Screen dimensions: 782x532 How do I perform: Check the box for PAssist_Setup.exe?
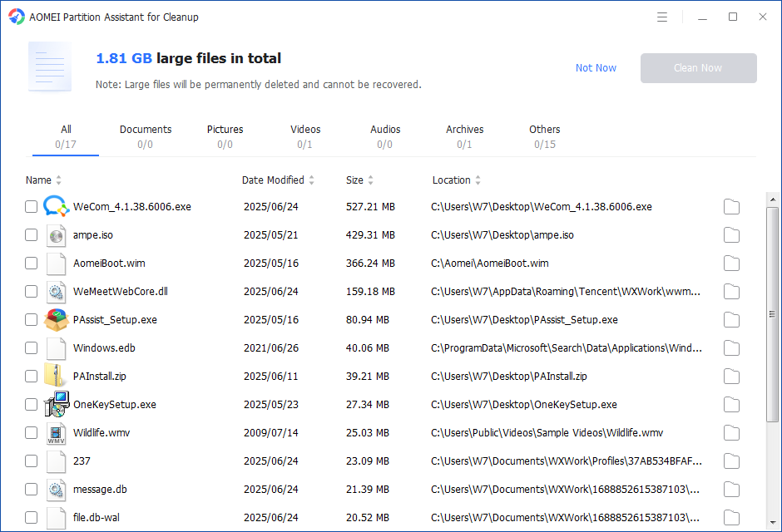pyautogui.click(x=31, y=319)
